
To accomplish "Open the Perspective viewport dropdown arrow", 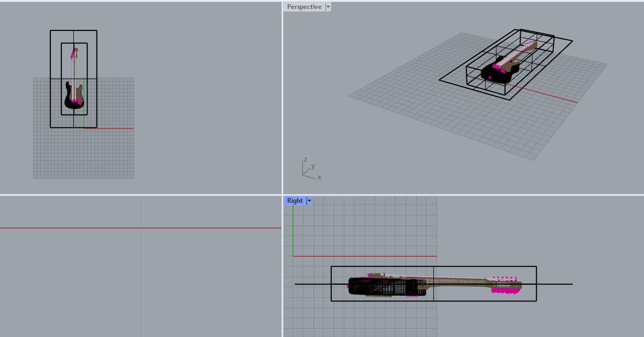I will [x=328, y=7].
